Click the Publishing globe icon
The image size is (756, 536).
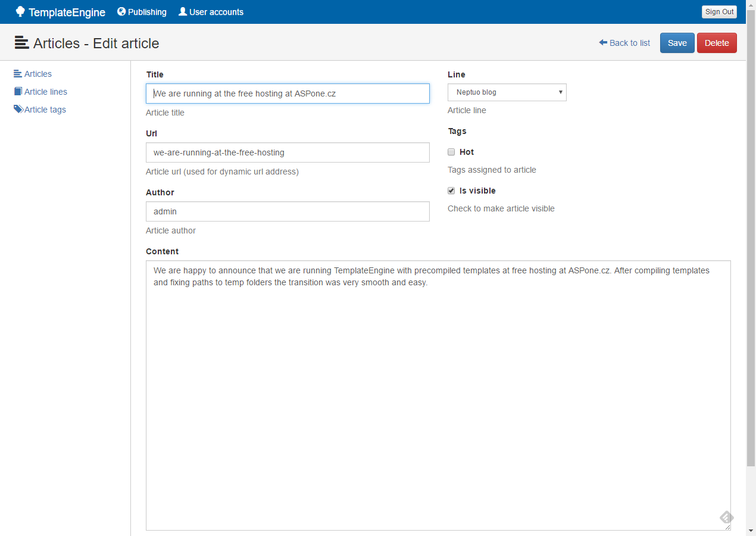121,11
